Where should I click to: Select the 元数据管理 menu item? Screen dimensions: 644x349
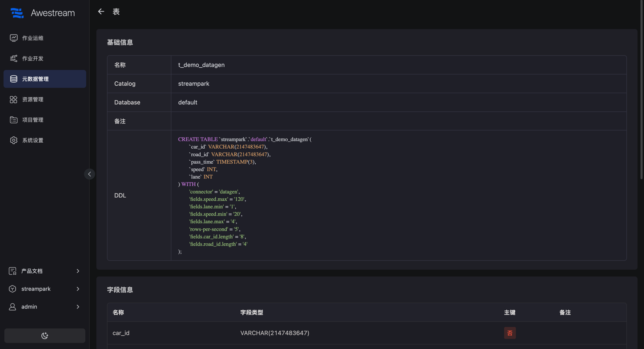(x=45, y=79)
